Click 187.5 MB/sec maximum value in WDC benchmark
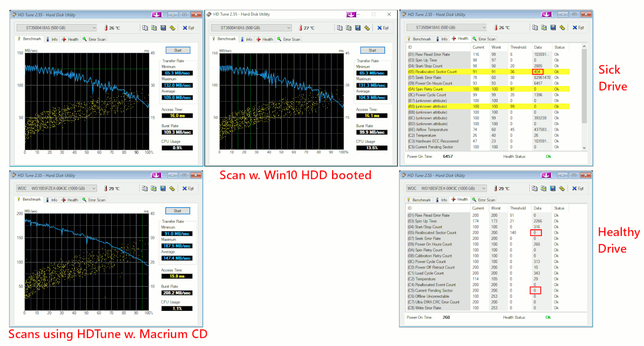 tap(177, 246)
